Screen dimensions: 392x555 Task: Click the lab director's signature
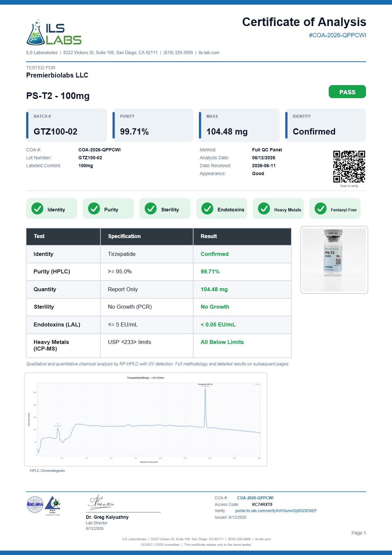(100, 503)
